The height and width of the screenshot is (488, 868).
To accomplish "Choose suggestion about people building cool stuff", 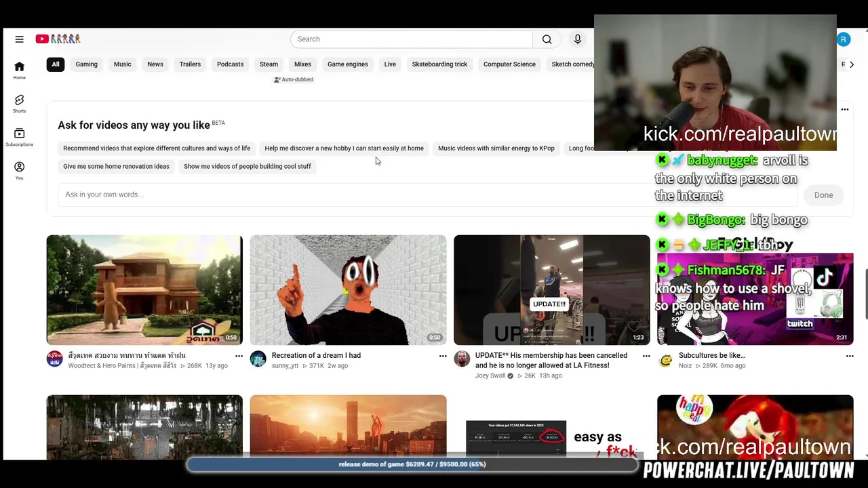I will point(247,166).
